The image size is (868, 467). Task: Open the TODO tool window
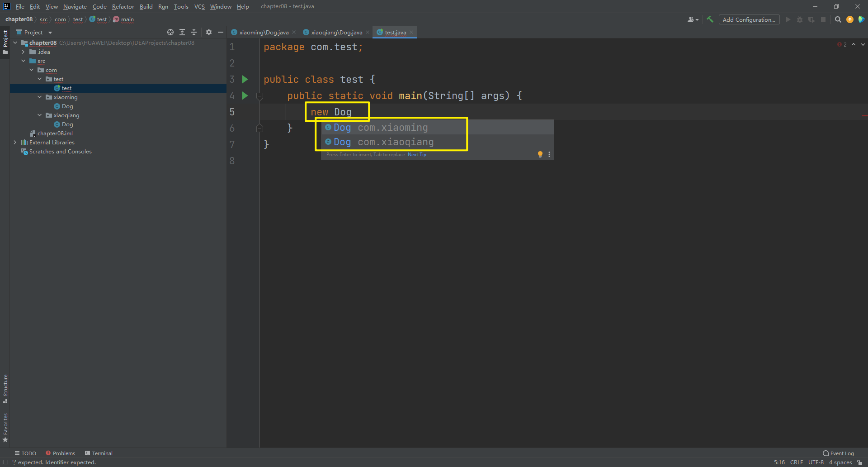[x=25, y=453]
